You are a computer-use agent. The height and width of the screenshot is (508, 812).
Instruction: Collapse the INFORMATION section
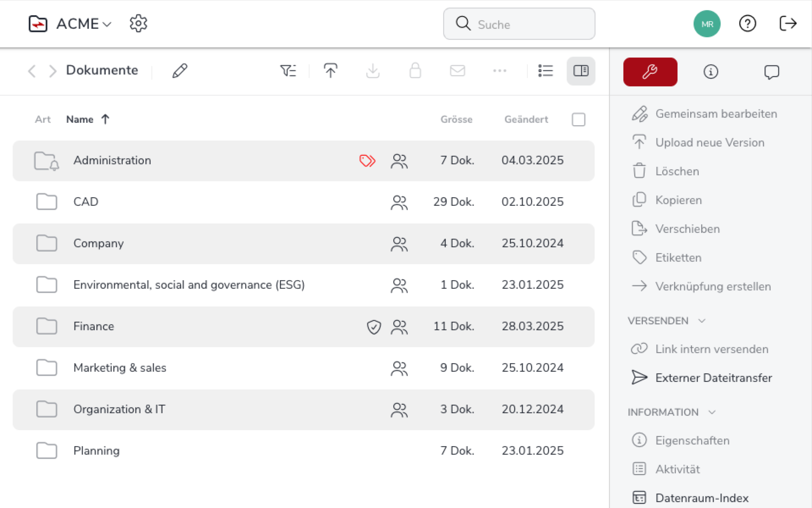click(x=712, y=412)
